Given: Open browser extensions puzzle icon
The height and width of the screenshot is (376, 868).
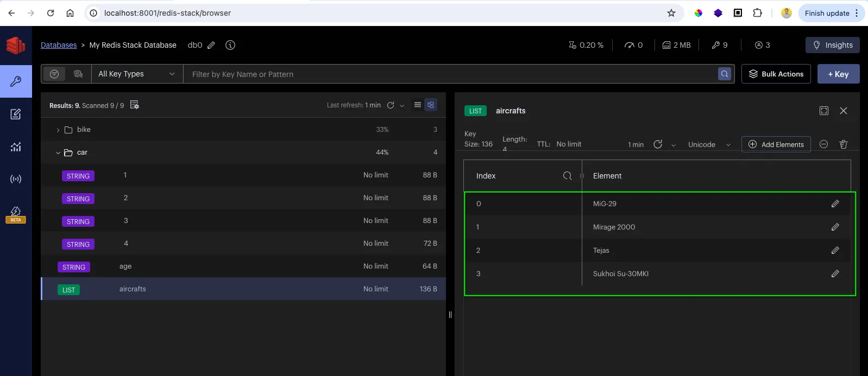Looking at the screenshot, I should (757, 13).
